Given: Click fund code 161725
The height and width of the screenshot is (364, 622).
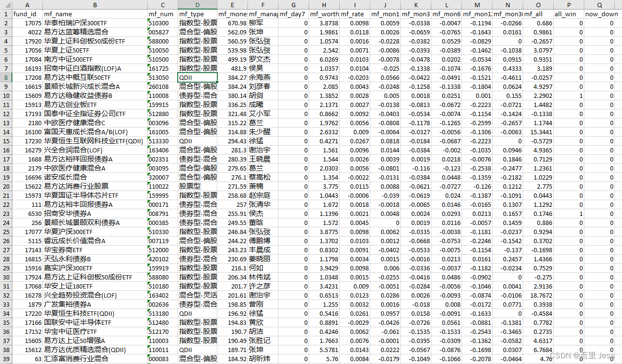Looking at the screenshot, I should [x=162, y=68].
